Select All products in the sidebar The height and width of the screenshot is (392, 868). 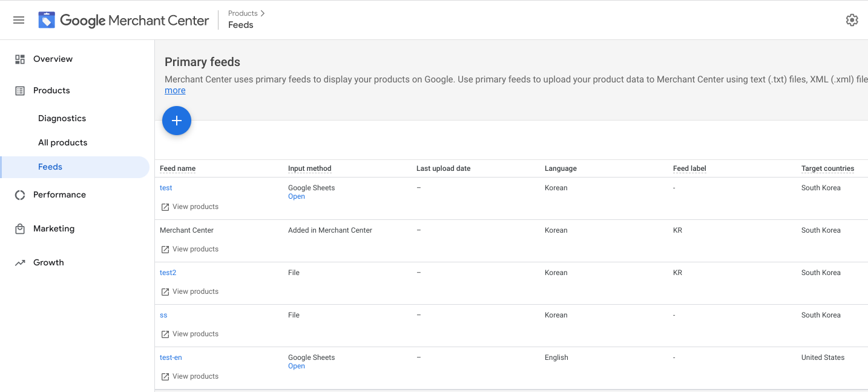tap(62, 143)
